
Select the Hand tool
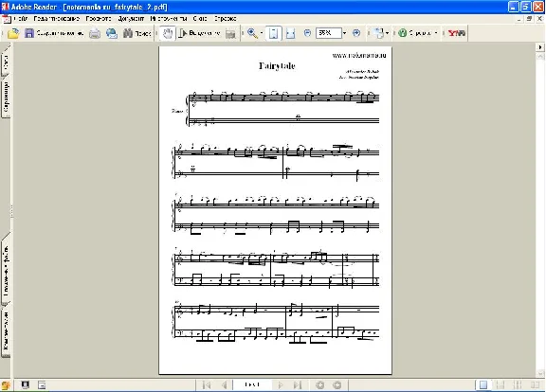pyautogui.click(x=168, y=33)
